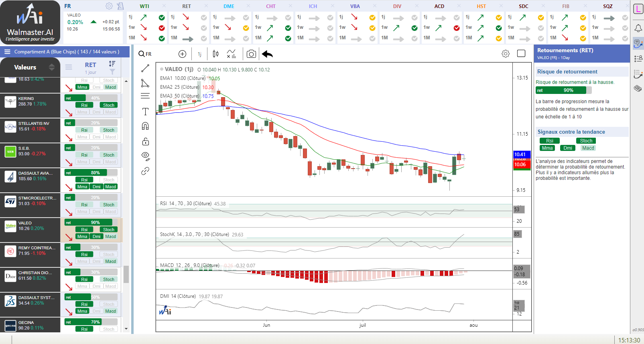This screenshot has height=344, width=644.
Task: Click the Stoch signal badge in Retournements panel
Action: pos(586,141)
